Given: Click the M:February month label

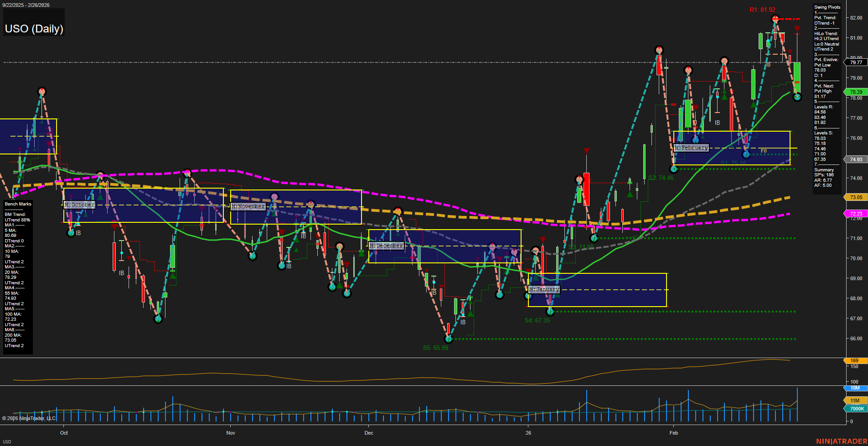Looking at the screenshot, I should click(x=691, y=147).
